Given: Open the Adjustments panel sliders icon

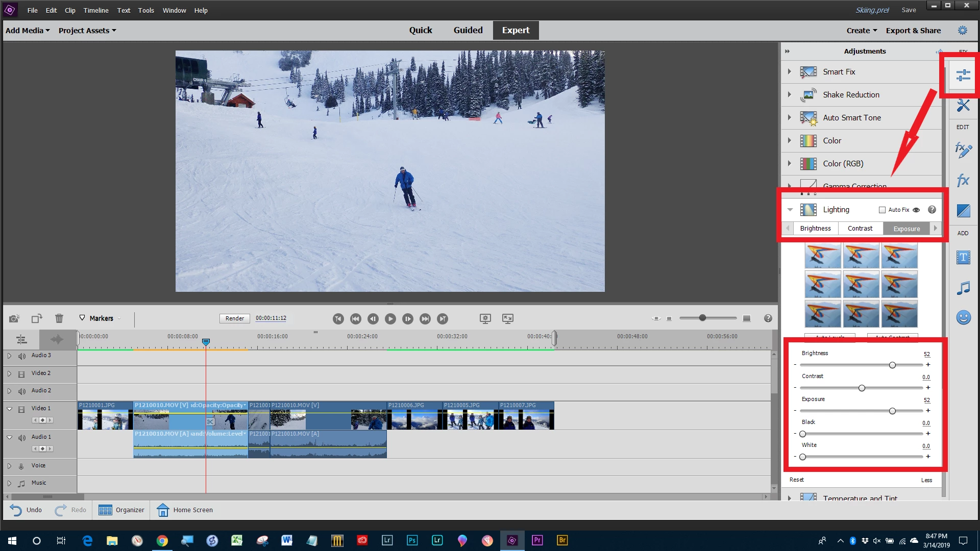Looking at the screenshot, I should click(963, 76).
